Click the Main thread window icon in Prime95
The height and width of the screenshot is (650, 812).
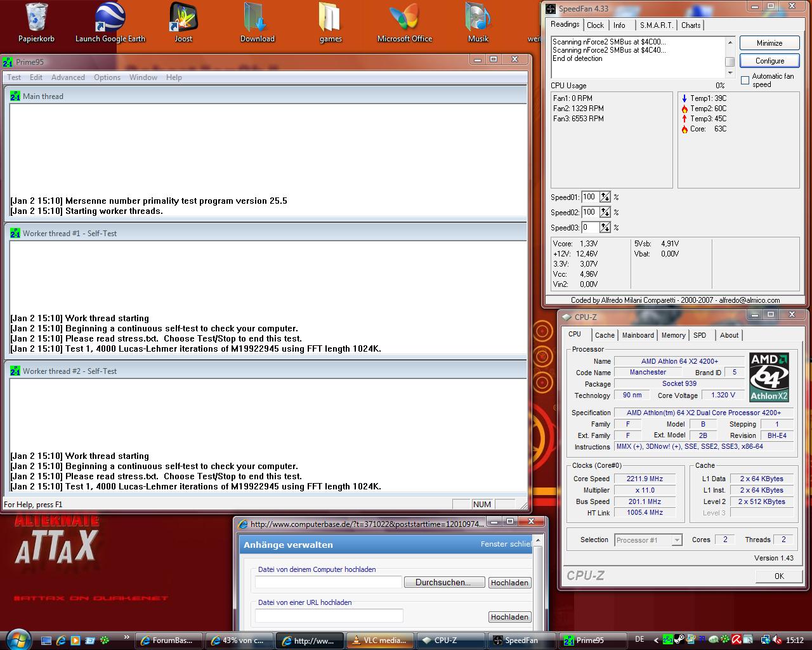coord(15,96)
